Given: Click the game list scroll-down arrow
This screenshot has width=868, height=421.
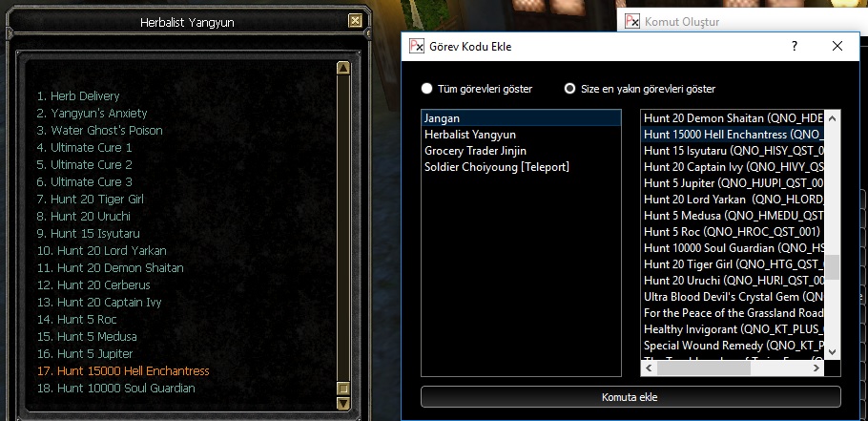Looking at the screenshot, I should coord(343,403).
